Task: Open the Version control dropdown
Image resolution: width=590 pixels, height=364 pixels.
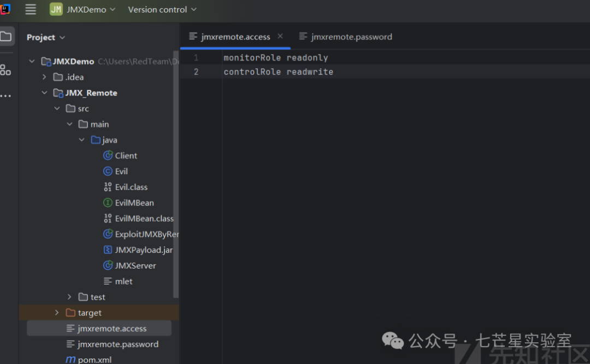Action: point(162,9)
